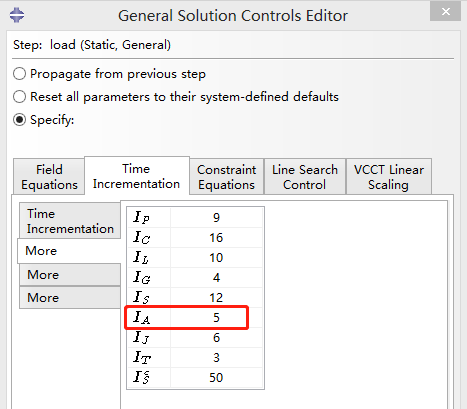Click the IJ value cell showing 6
Screen dimensions: 467x409
[x=216, y=338]
